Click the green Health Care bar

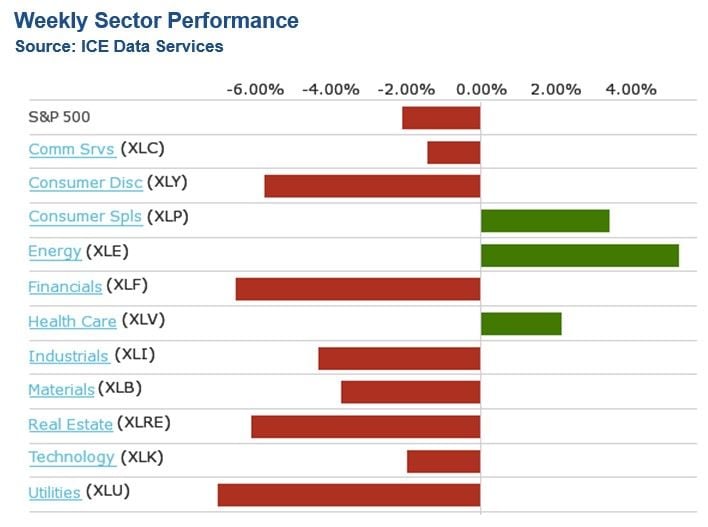[x=521, y=324]
